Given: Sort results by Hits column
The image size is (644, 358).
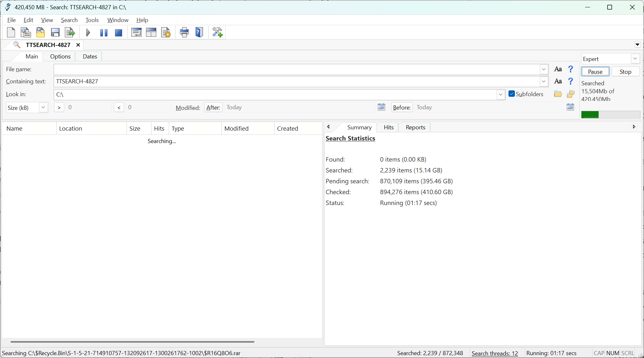Looking at the screenshot, I should pyautogui.click(x=160, y=128).
